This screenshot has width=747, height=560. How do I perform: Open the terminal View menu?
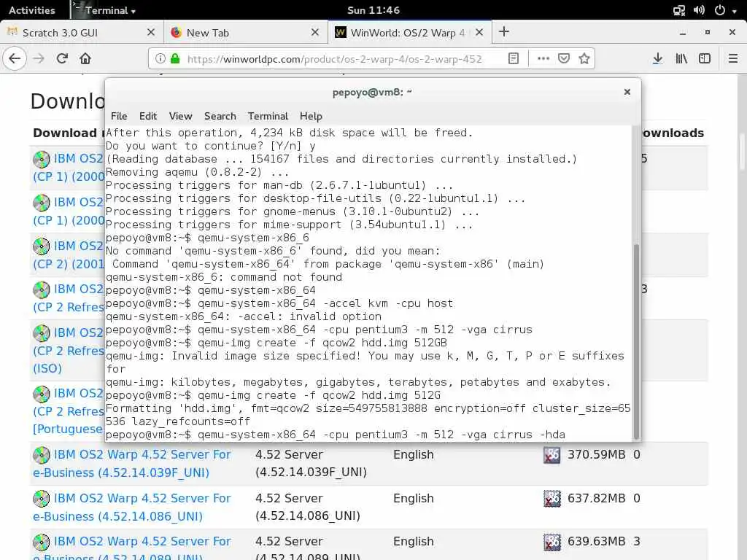pyautogui.click(x=180, y=116)
